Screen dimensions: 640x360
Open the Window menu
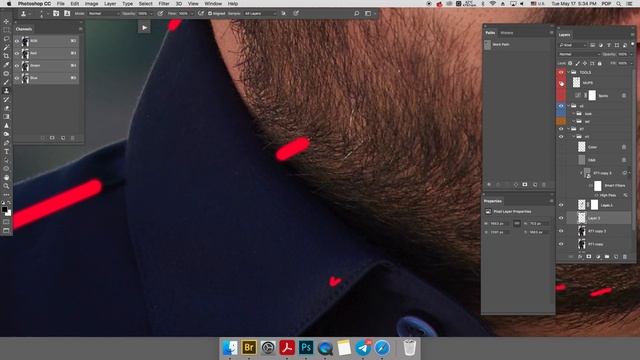click(213, 4)
